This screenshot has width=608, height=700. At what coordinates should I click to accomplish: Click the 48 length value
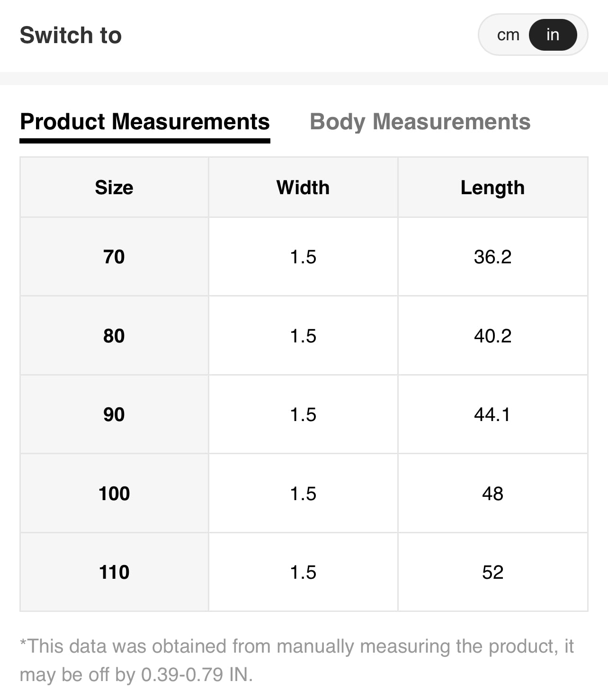point(493,494)
